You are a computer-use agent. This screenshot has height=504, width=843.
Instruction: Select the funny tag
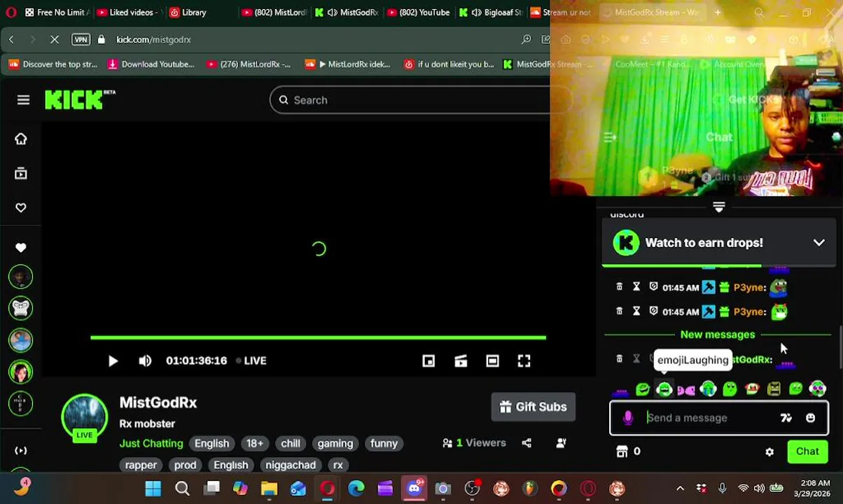(384, 443)
